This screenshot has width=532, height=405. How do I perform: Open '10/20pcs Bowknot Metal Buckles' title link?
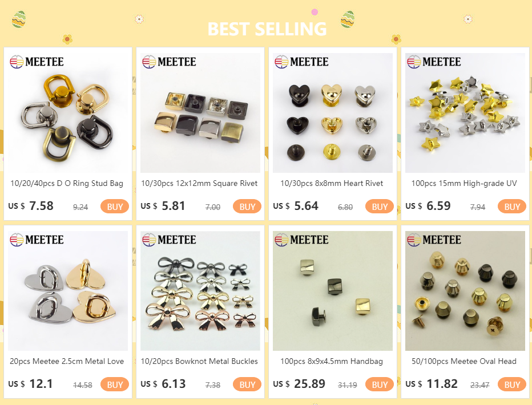click(199, 361)
